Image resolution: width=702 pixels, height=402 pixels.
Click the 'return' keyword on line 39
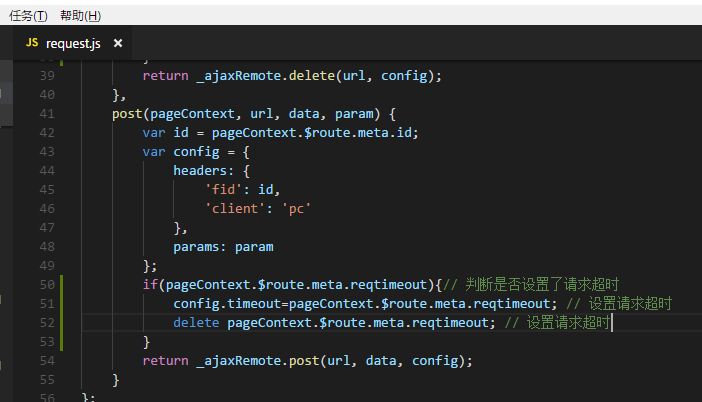pyautogui.click(x=166, y=76)
